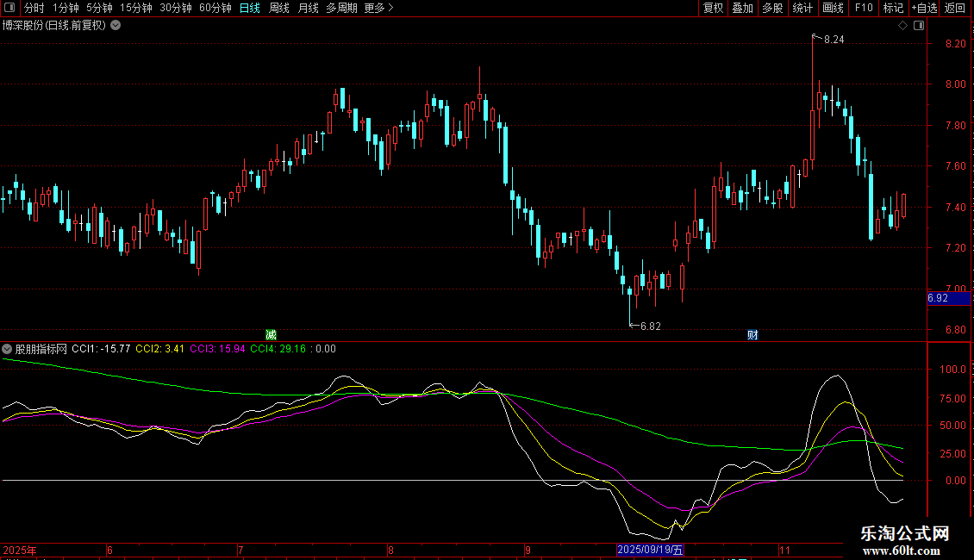Toggle the left sidebar panel icon
Viewport: 974px width, 560px height.
click(x=9, y=8)
